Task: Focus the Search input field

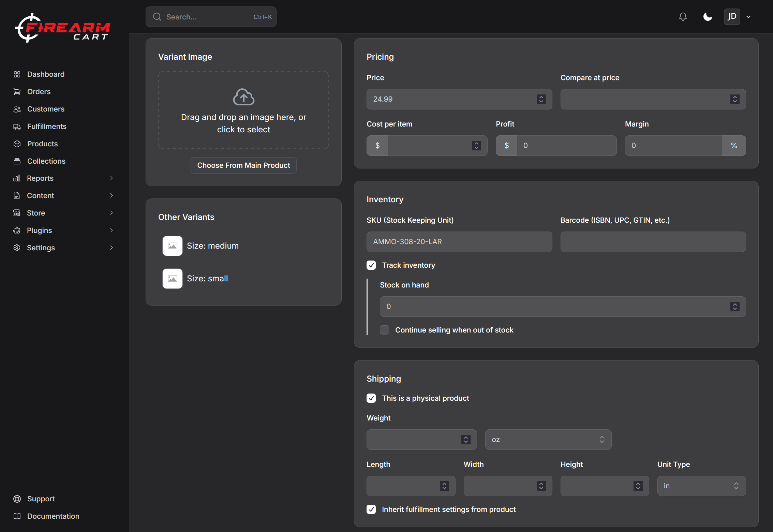Action: point(211,17)
